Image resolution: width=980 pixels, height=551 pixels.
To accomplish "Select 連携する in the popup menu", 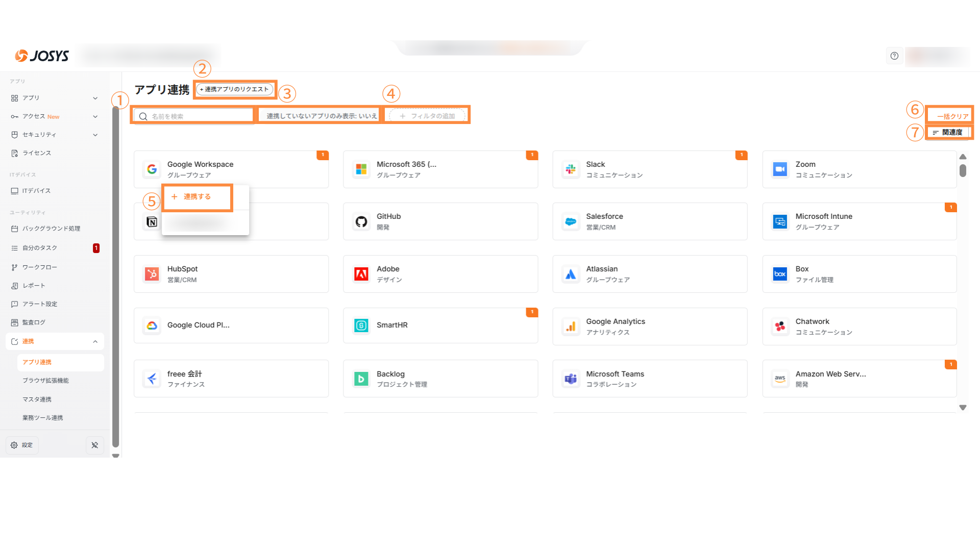I will point(197,196).
